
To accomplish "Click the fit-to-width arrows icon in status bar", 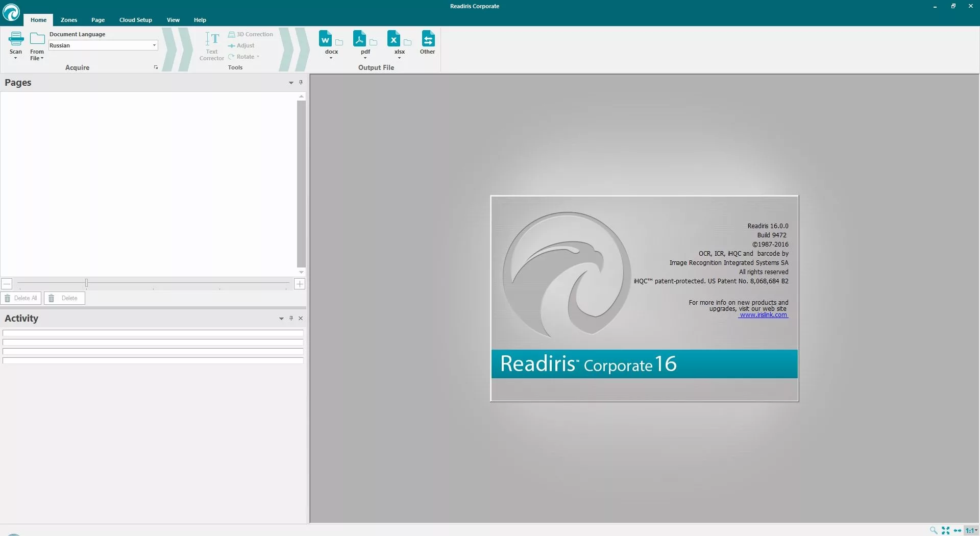I will (958, 530).
